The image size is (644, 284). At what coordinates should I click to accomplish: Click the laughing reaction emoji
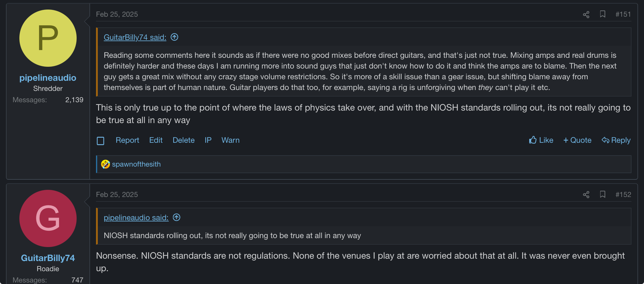105,164
